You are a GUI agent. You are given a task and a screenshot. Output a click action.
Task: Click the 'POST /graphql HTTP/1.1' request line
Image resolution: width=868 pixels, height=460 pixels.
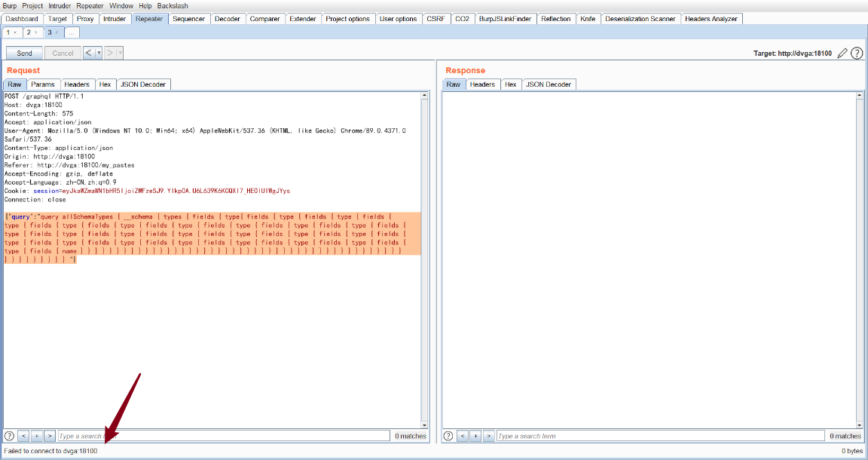44,97
